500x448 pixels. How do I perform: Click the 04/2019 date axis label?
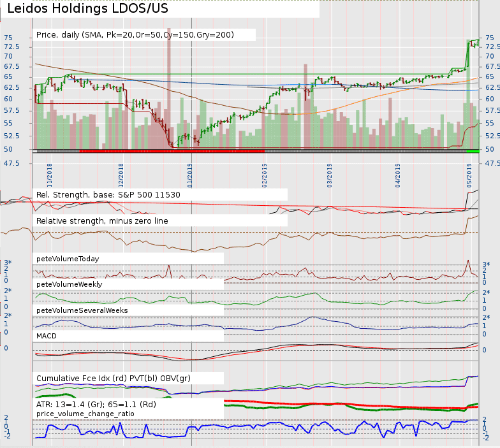(x=398, y=176)
